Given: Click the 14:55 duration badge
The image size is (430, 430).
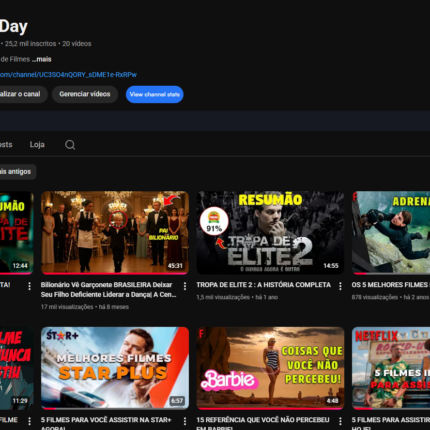Looking at the screenshot, I should coord(331,266).
